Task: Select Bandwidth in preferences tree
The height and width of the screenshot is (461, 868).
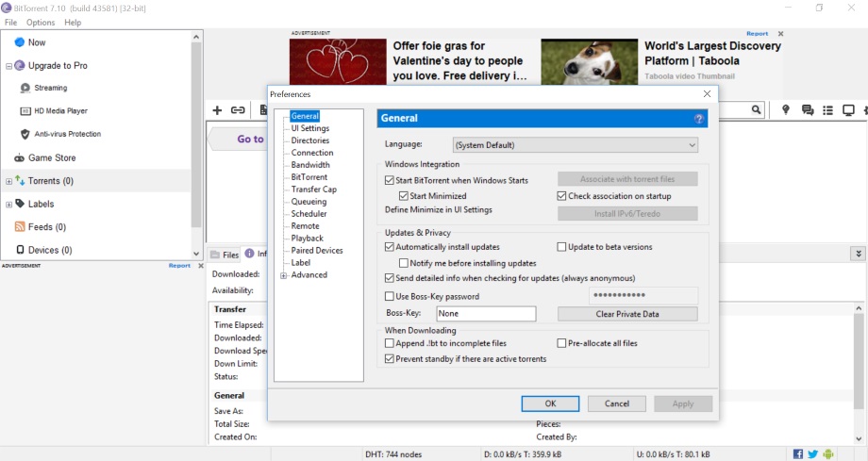Action: (x=310, y=165)
